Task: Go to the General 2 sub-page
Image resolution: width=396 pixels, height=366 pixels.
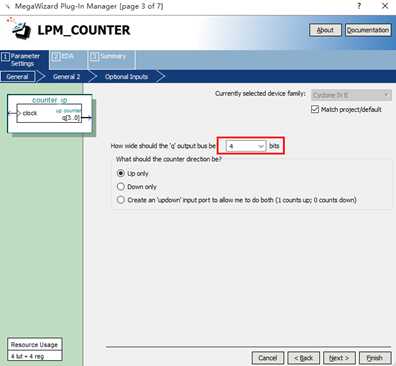Action: click(67, 77)
